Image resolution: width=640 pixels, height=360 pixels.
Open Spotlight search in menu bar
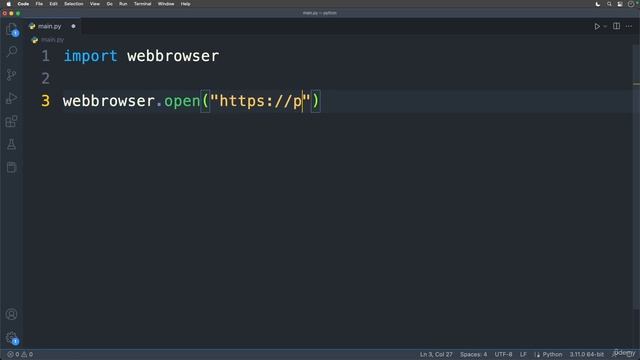[609, 4]
